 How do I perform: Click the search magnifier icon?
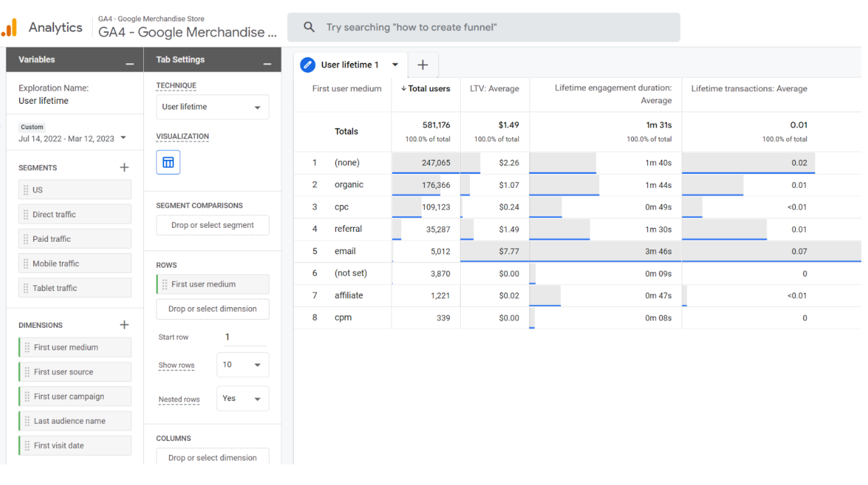(309, 27)
